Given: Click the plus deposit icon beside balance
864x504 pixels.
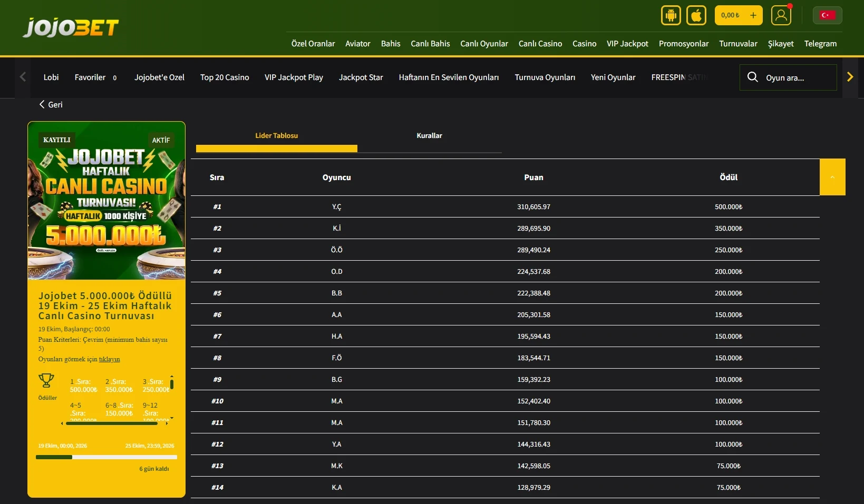Looking at the screenshot, I should coord(753,15).
